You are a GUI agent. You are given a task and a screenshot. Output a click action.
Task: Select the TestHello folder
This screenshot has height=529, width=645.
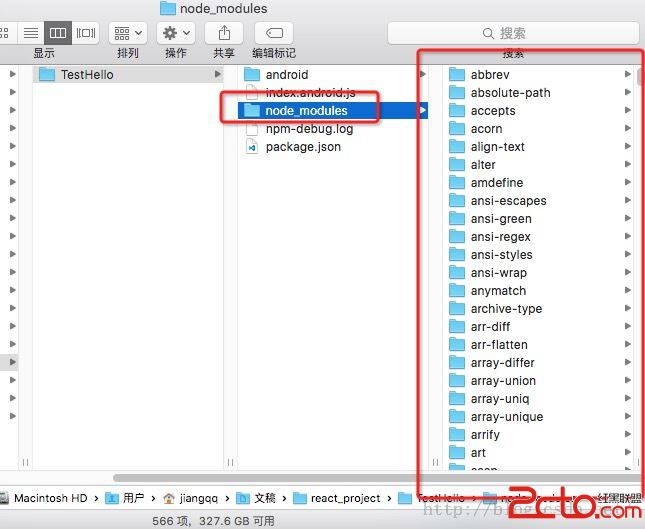pos(128,74)
